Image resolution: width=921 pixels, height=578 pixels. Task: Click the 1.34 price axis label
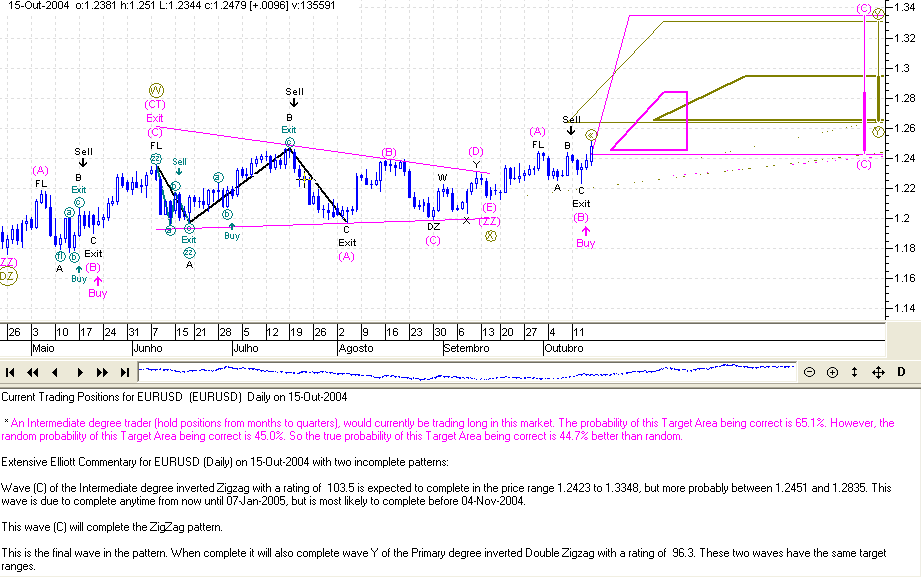pyautogui.click(x=905, y=8)
